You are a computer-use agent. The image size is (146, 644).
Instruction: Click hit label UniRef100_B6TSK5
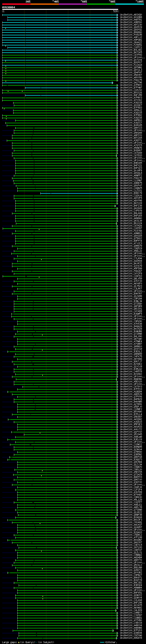click(x=131, y=53)
